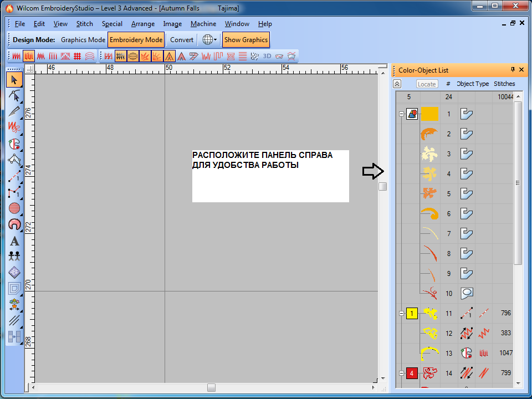
Task: Select the red grid fill stitch icon
Action: point(78,56)
